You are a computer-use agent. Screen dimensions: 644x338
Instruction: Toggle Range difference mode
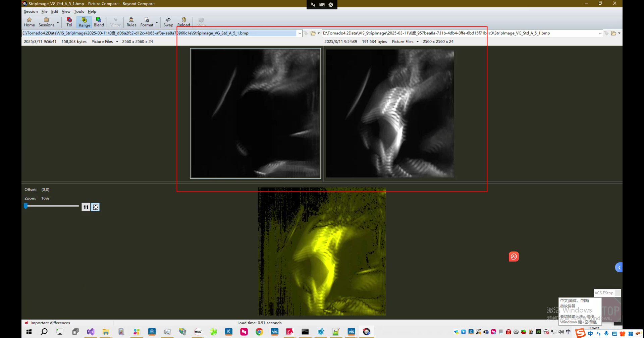(84, 22)
